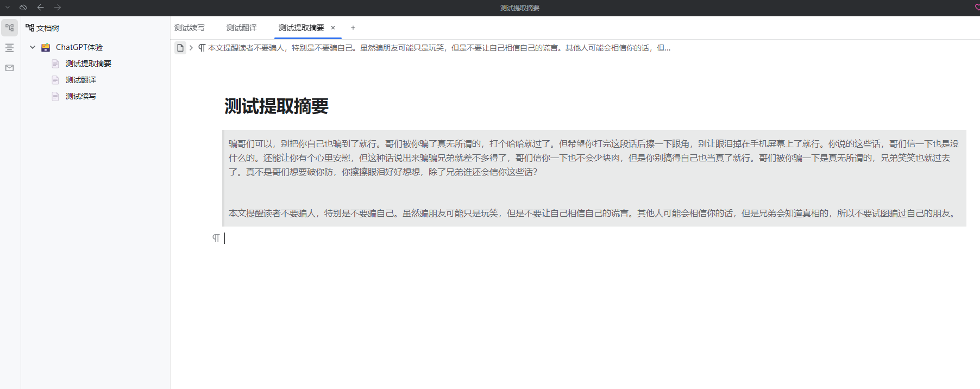
Task: Close the 测试提取摘要 tab
Action: click(333, 28)
